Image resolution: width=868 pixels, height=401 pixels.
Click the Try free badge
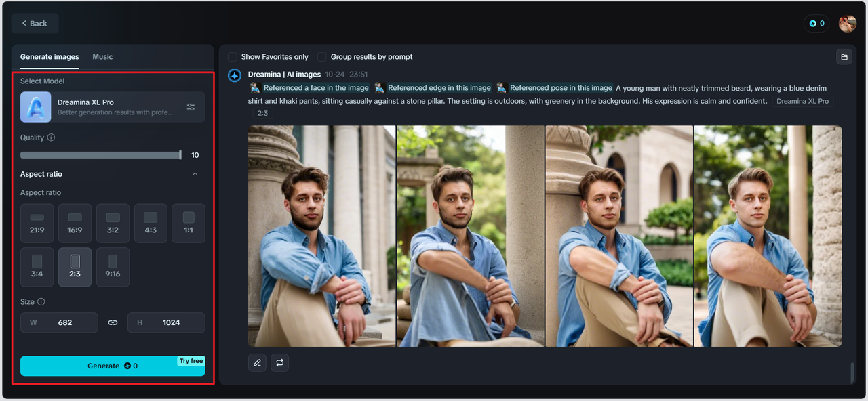click(191, 361)
